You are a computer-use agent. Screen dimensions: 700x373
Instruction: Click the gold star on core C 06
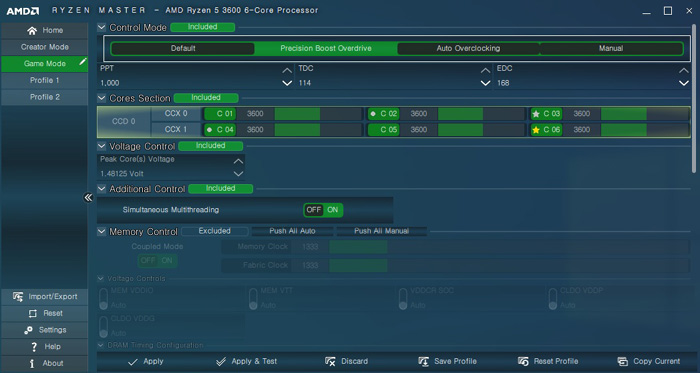pyautogui.click(x=536, y=130)
